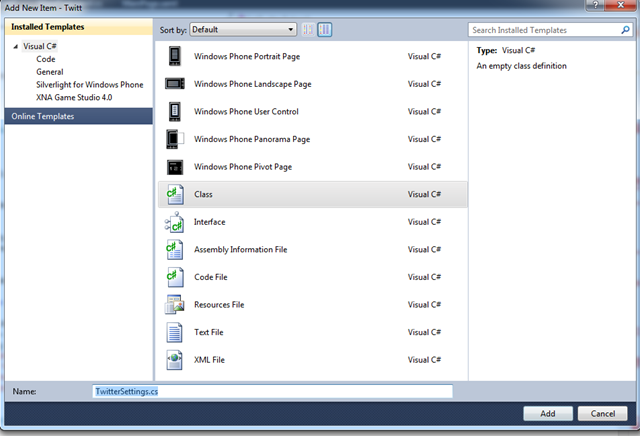
Task: Open the Online Templates section
Action: coord(79,116)
